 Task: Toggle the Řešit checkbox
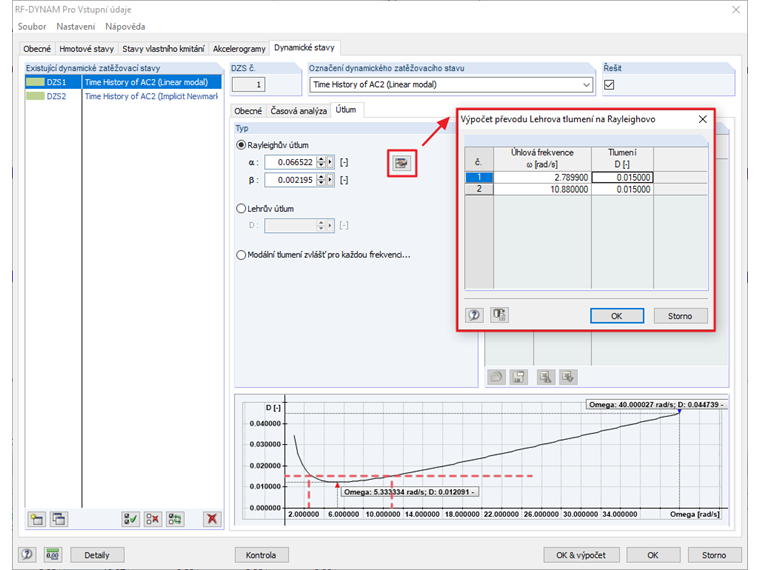[609, 85]
